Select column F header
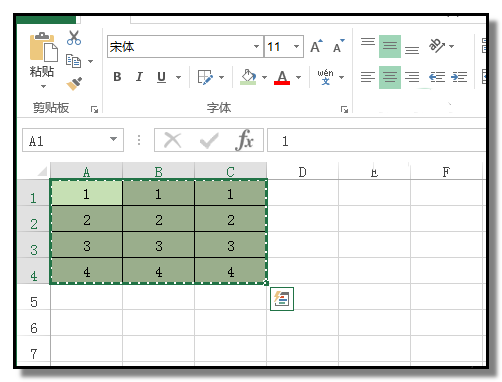Screen dimensions: 502x382 coord(446,171)
